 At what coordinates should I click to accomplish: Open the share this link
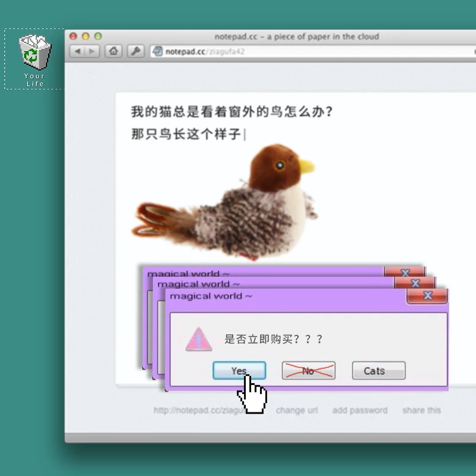point(422,411)
